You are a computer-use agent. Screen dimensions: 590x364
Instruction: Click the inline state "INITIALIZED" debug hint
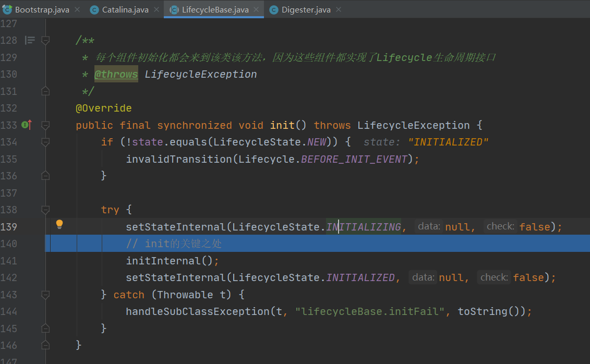(426, 142)
